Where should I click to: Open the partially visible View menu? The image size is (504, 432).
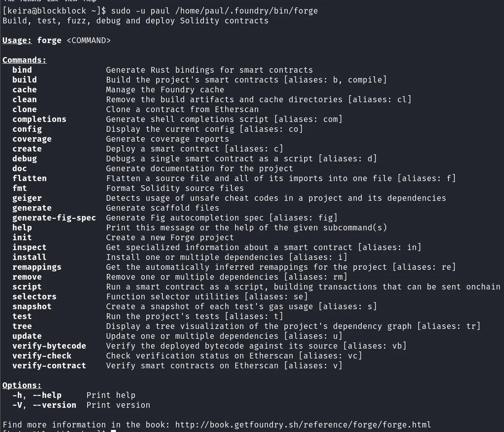coord(71,1)
